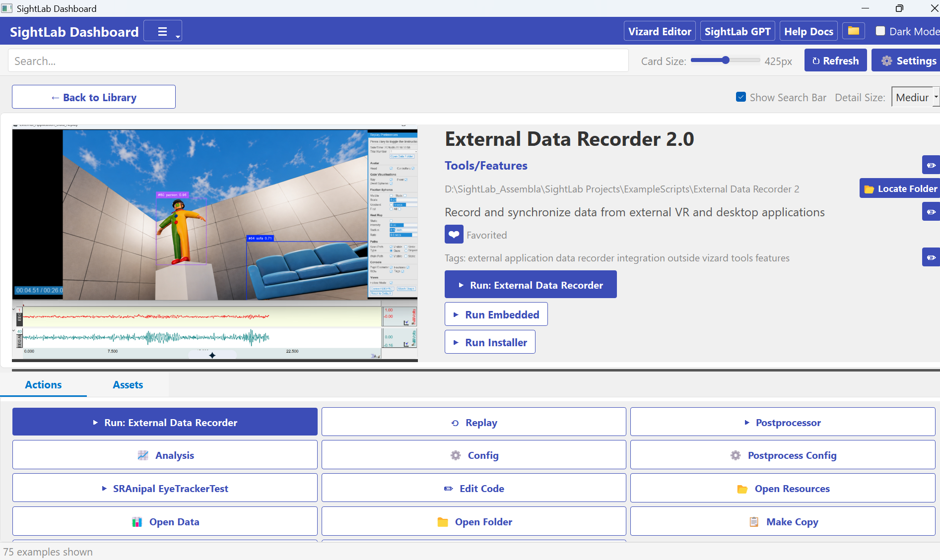Click Open Folder action
The height and width of the screenshot is (560, 940).
pyautogui.click(x=474, y=521)
